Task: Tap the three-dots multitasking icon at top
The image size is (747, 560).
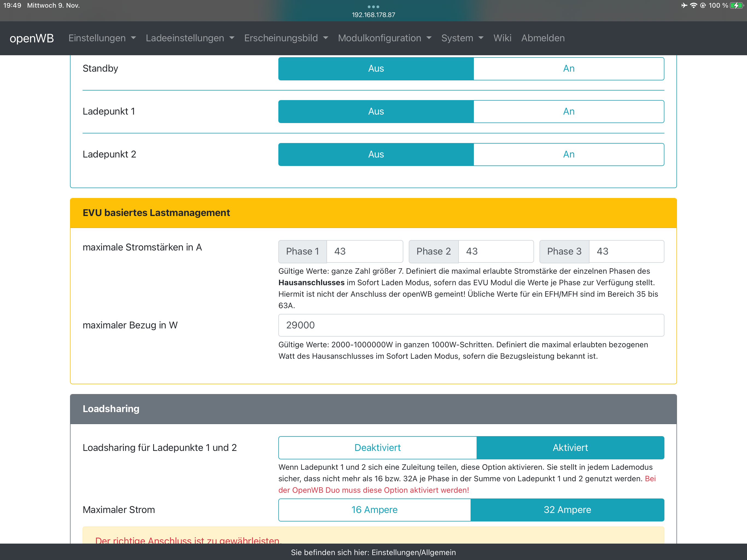Action: tap(373, 6)
